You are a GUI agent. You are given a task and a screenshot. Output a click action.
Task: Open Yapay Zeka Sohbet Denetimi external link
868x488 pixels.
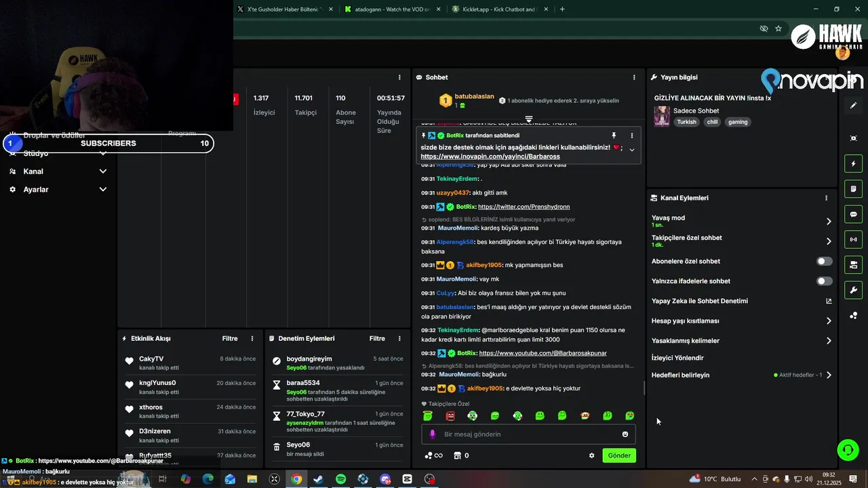[x=829, y=301]
